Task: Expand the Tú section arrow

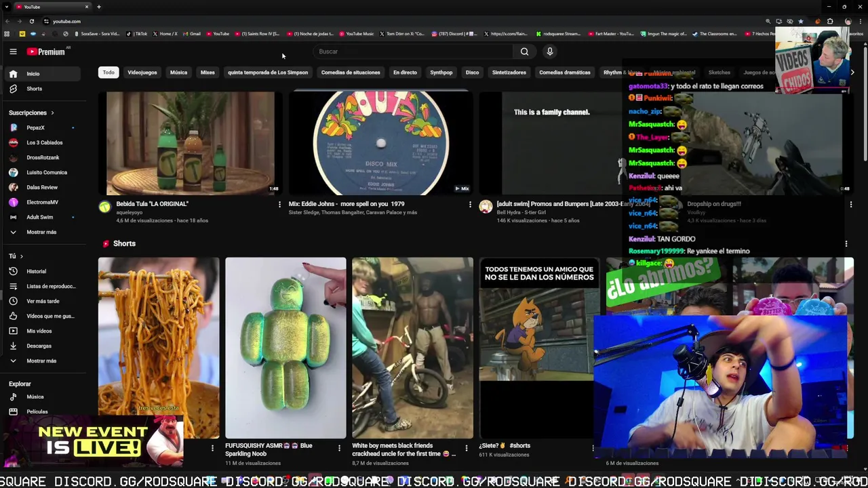Action: pyautogui.click(x=21, y=256)
